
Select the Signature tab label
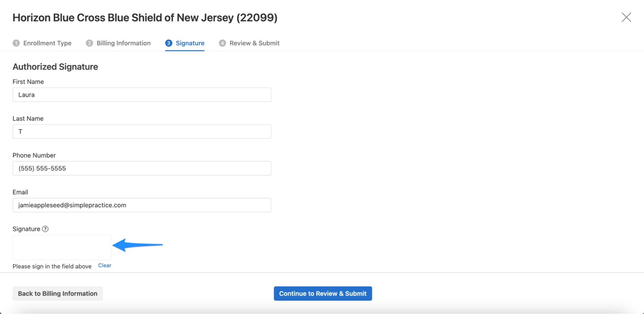point(190,43)
